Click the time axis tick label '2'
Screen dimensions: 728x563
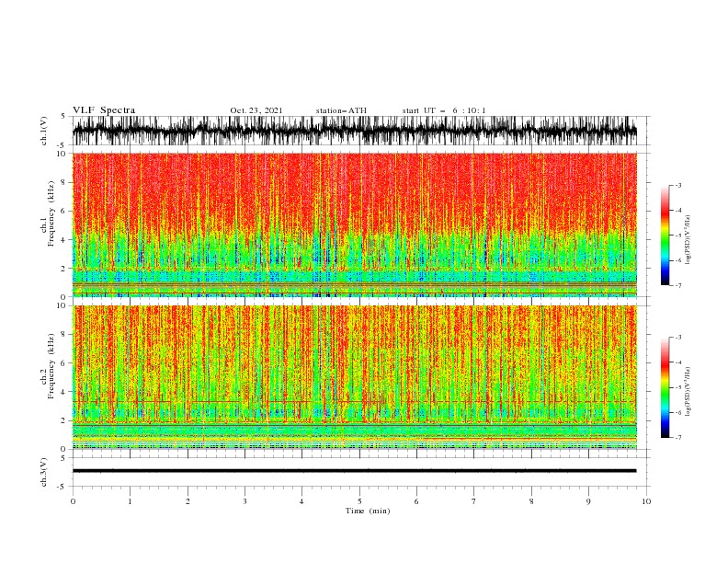(188, 501)
